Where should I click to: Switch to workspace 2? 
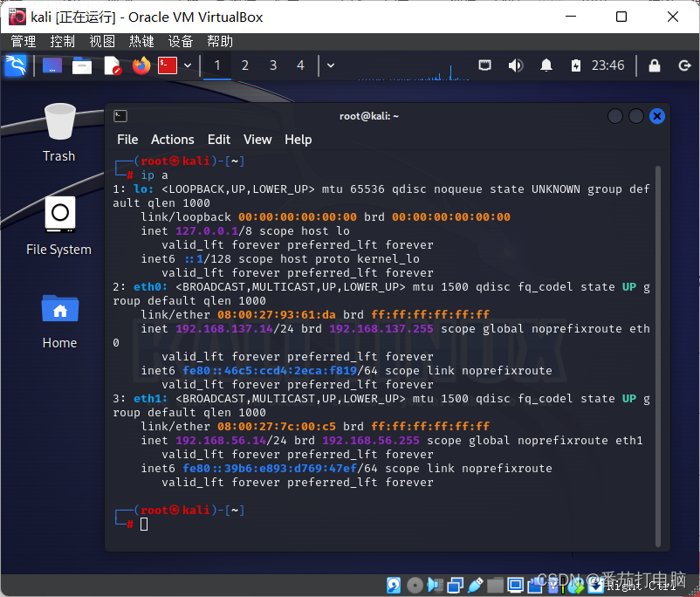245,65
